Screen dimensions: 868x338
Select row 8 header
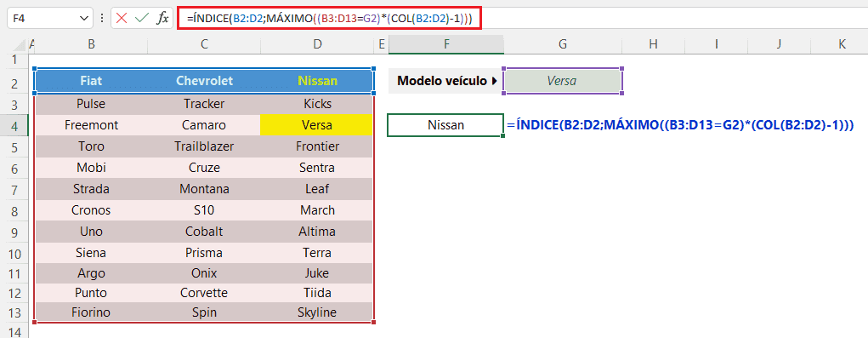tap(14, 211)
